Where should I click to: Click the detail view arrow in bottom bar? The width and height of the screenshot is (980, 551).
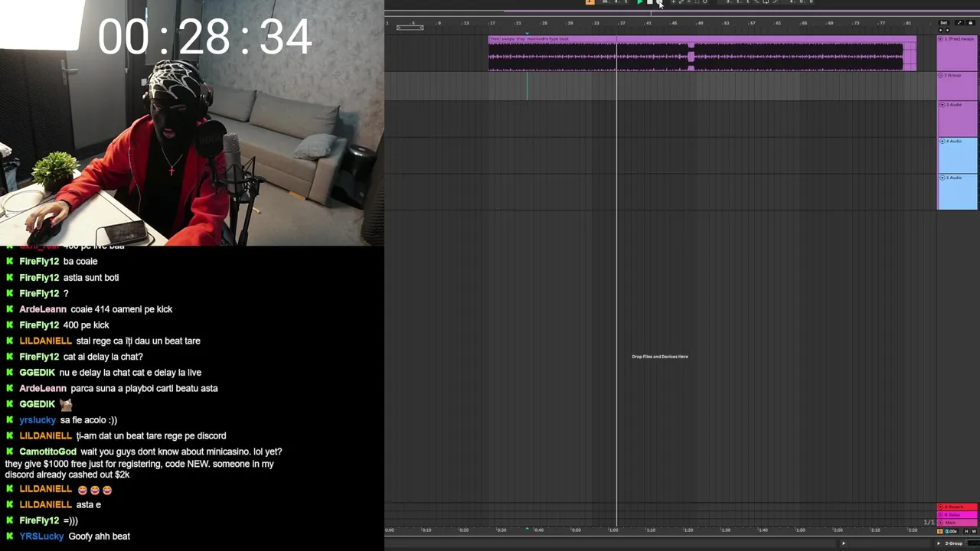(843, 543)
